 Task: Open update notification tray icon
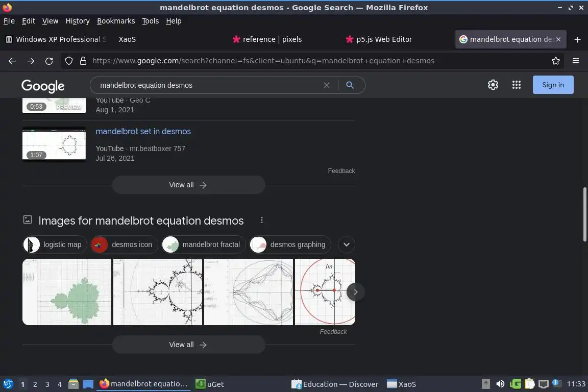(x=556, y=383)
